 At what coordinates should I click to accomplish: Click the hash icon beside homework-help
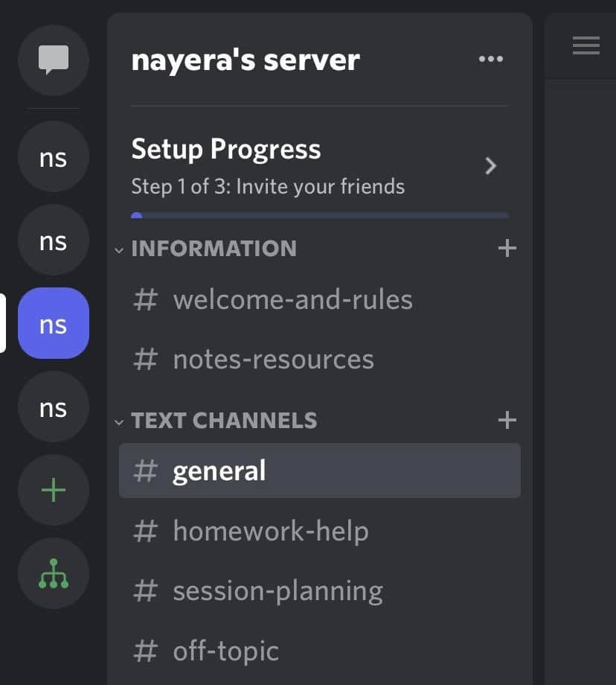(x=145, y=531)
